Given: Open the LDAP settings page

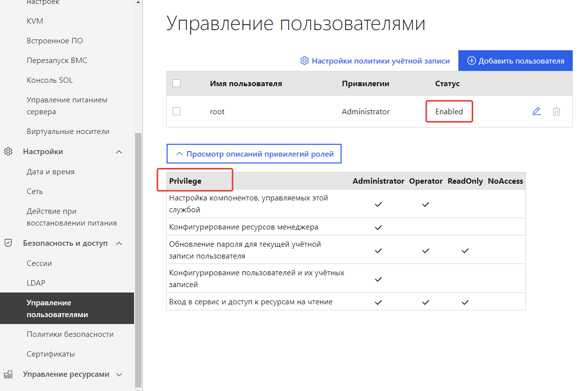Looking at the screenshot, I should [35, 283].
